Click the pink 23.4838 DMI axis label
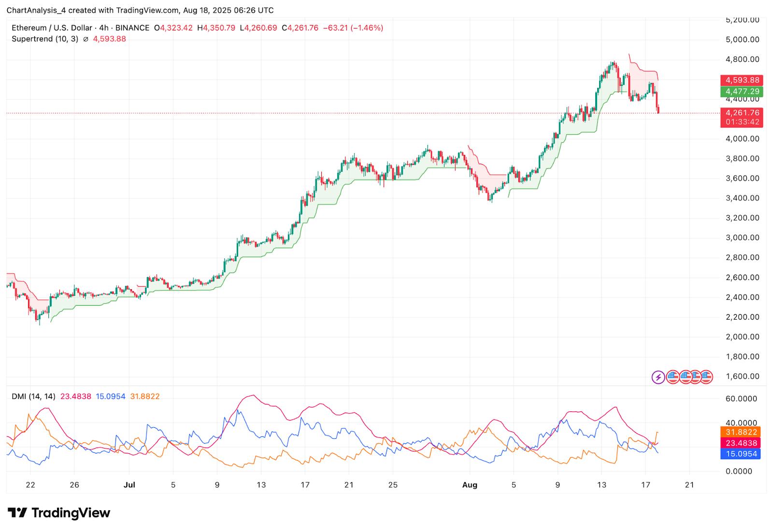Screen dimensions: 773x532 [x=741, y=443]
